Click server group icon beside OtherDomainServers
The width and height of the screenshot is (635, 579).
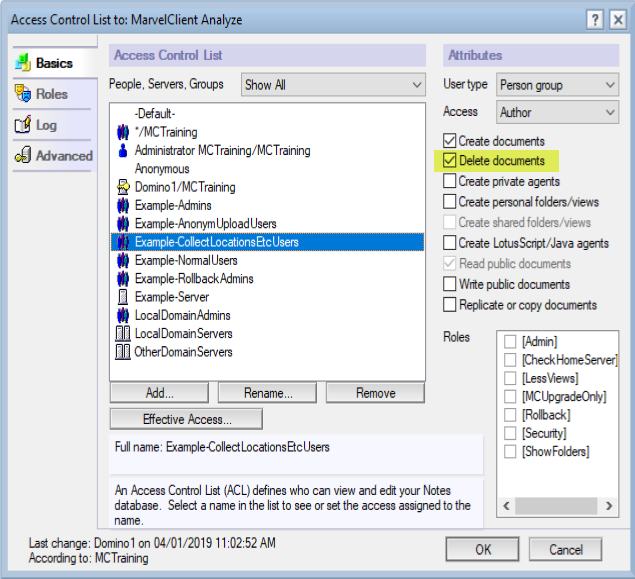click(123, 352)
